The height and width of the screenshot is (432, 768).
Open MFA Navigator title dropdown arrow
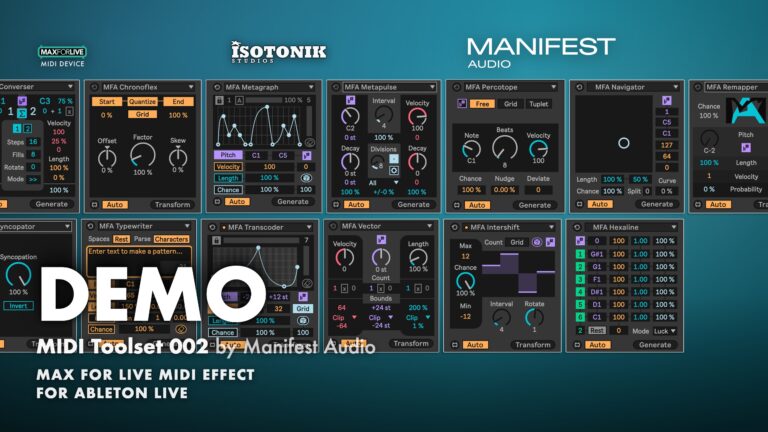675,87
